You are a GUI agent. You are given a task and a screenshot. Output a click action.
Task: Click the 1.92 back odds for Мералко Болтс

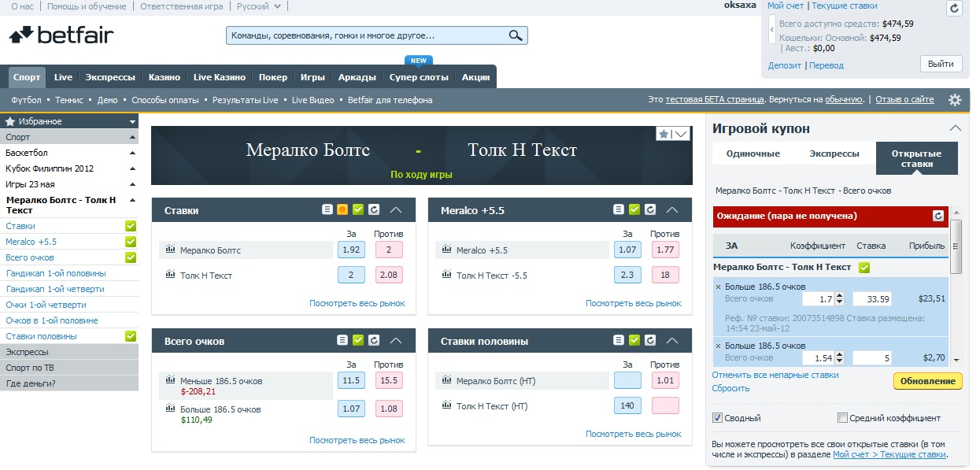click(351, 250)
